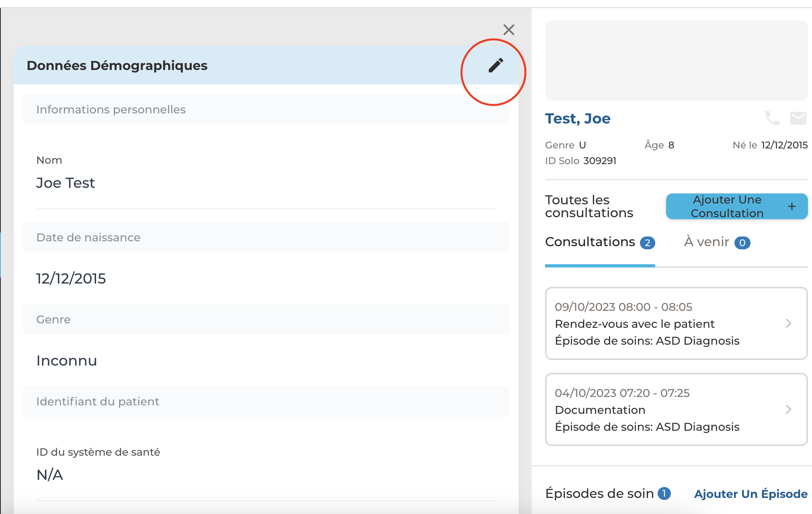Click the Né le 12/12/2015 text
The width and height of the screenshot is (812, 514).
pyautogui.click(x=770, y=145)
